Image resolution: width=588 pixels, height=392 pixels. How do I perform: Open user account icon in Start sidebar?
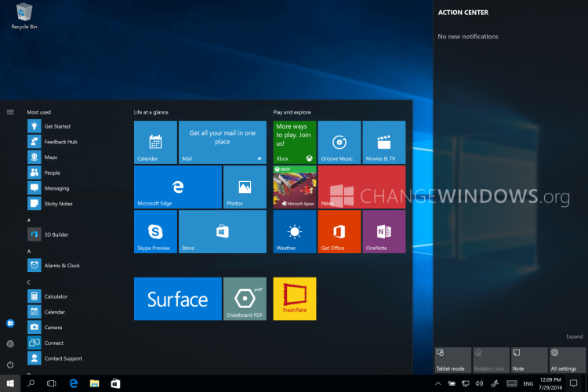click(x=10, y=323)
